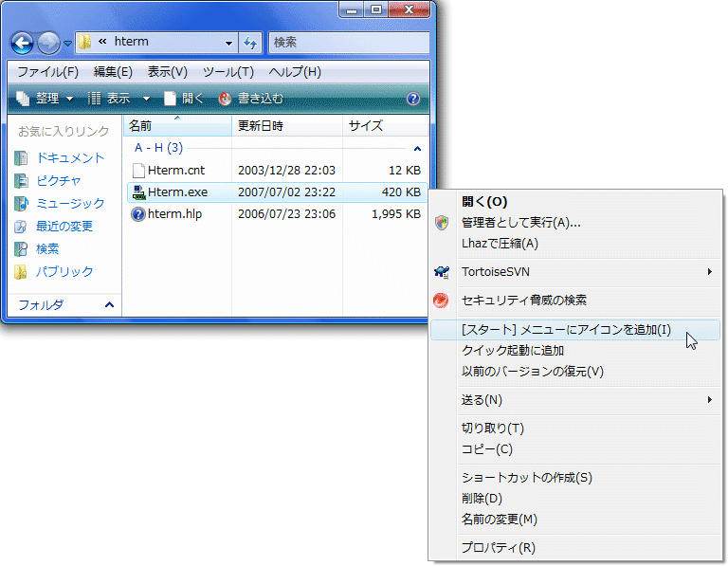Open the ドキュメント favorite link
Image resolution: width=728 pixels, height=566 pixels.
tap(70, 158)
